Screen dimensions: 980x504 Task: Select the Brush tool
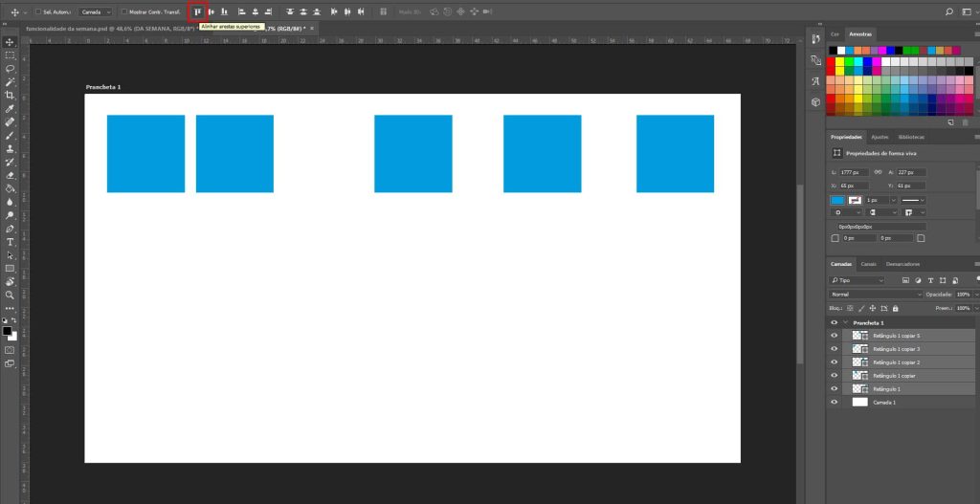(x=10, y=135)
